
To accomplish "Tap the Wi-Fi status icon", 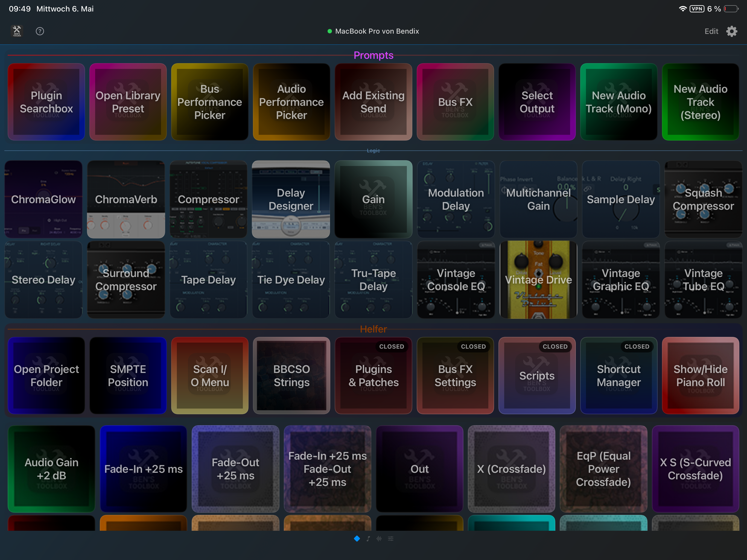I will (682, 9).
